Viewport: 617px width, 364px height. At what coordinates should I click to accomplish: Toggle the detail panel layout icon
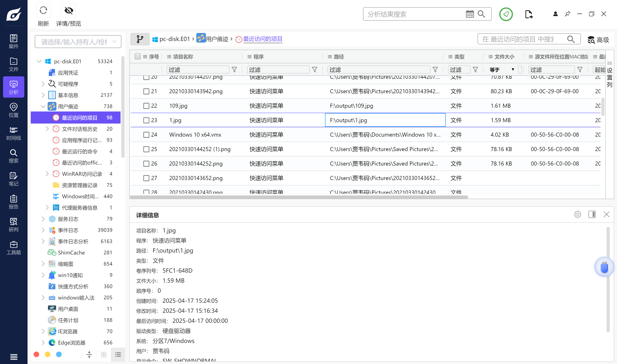point(592,214)
